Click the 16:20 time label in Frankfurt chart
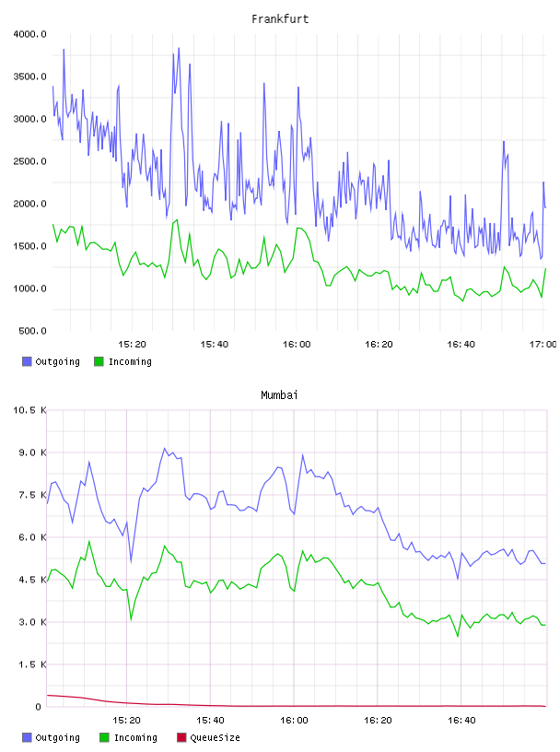The width and height of the screenshot is (560, 752). [379, 345]
